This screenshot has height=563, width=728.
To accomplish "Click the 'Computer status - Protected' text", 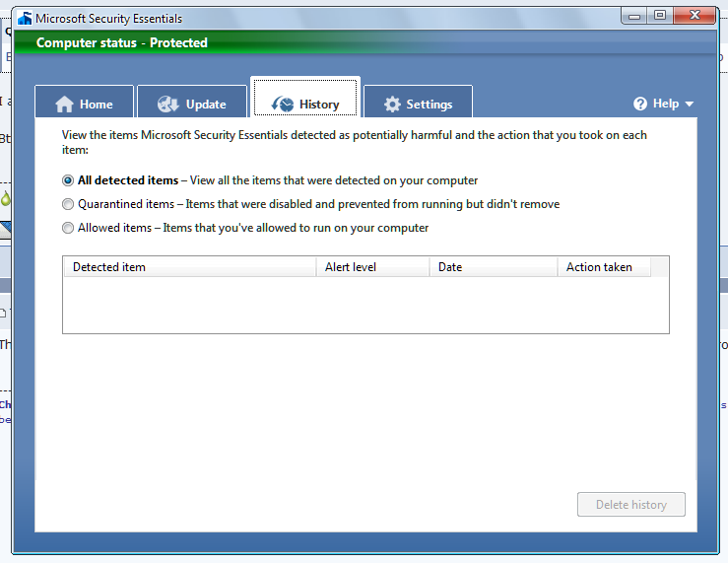I will 121,42.
